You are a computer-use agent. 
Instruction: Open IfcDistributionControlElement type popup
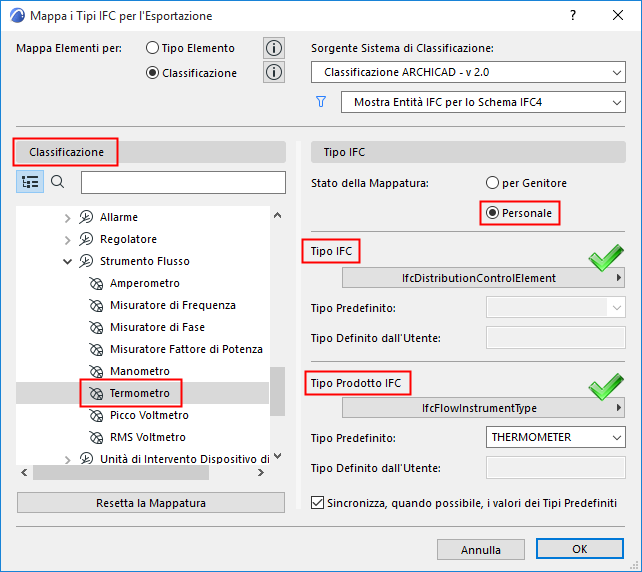click(x=484, y=278)
